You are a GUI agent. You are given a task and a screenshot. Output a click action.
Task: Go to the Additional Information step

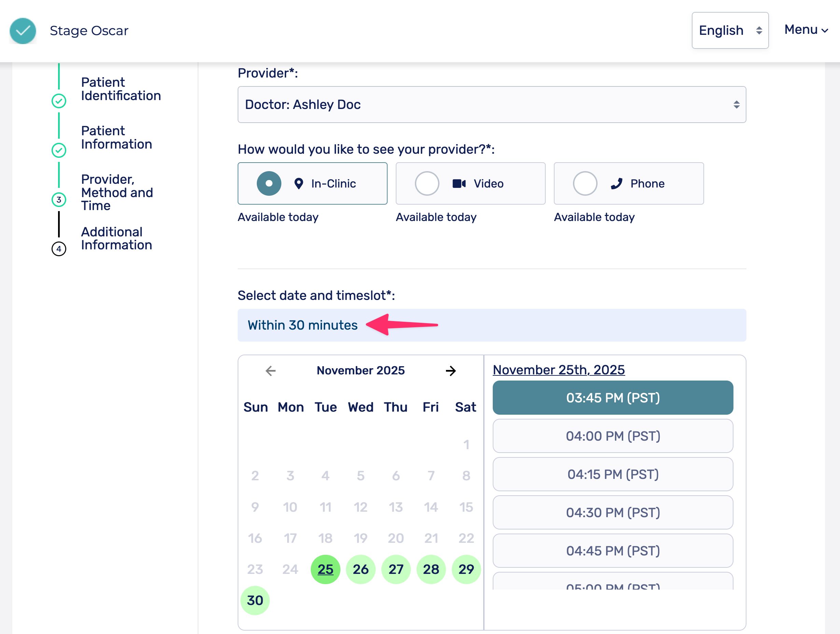(x=116, y=238)
